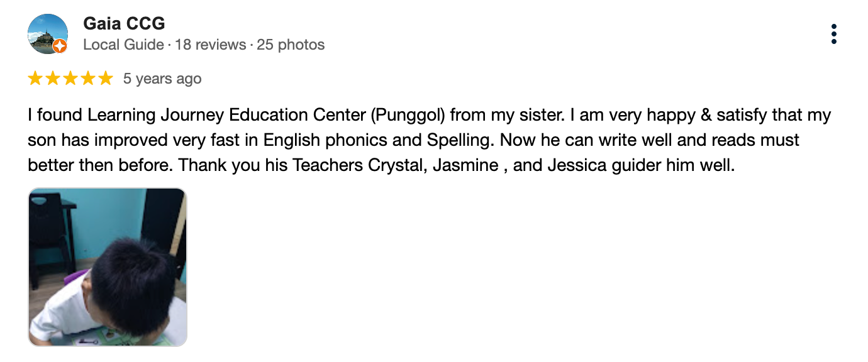This screenshot has height=362, width=868.
Task: Open the three-dot more options menu
Action: [x=833, y=34]
